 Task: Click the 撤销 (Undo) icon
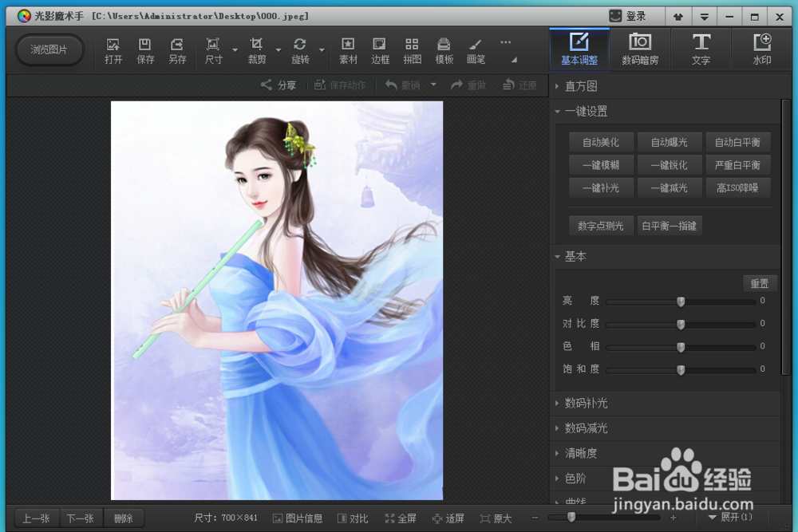click(402, 85)
